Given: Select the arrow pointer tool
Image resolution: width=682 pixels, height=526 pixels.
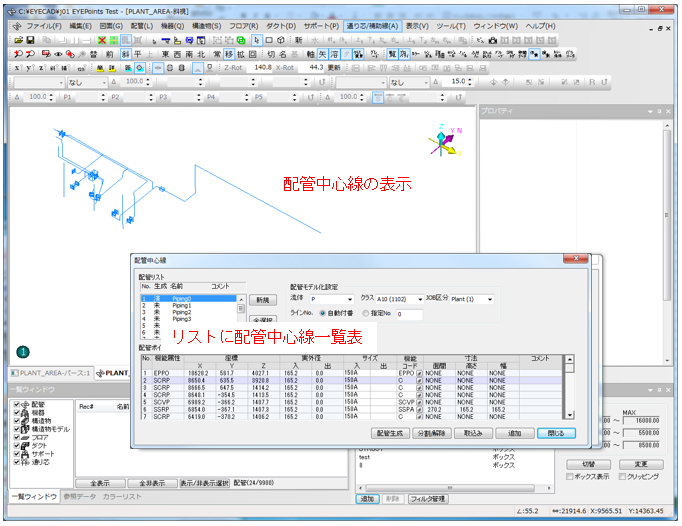Looking at the screenshot, I should [x=257, y=40].
